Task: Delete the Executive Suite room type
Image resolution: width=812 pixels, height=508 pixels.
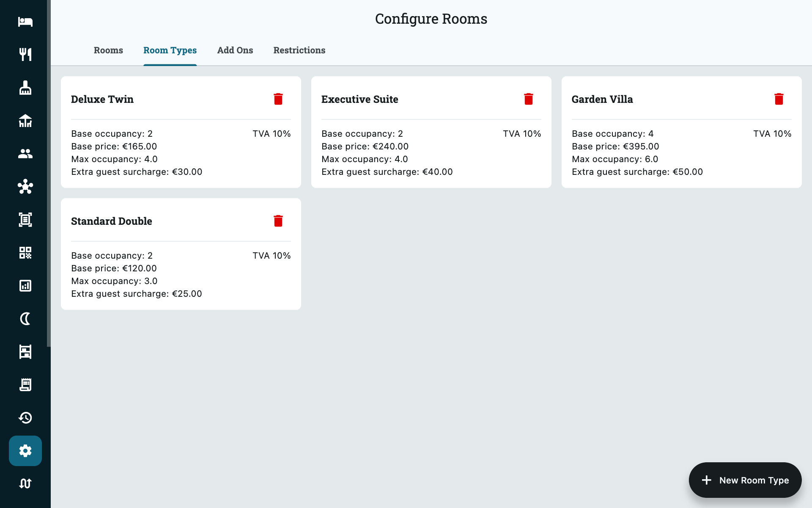Action: coord(529,99)
